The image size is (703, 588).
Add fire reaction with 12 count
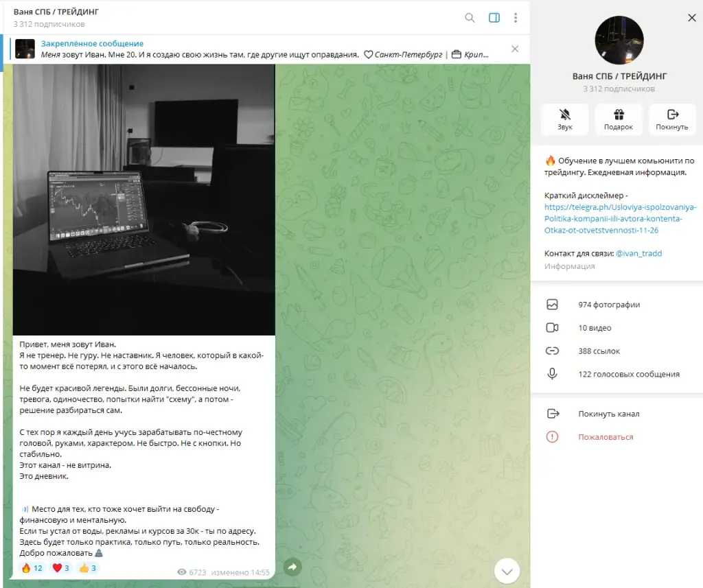point(32,568)
